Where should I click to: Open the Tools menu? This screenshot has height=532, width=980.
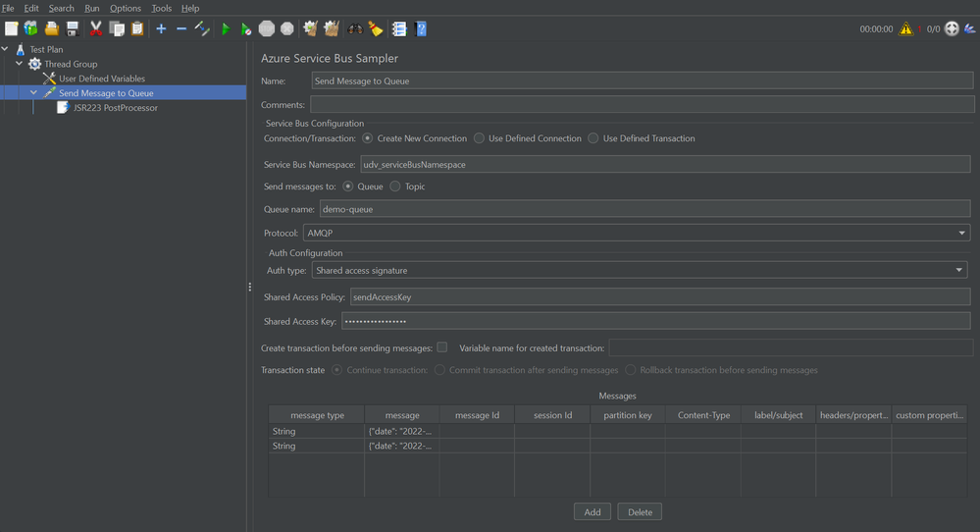tap(161, 8)
